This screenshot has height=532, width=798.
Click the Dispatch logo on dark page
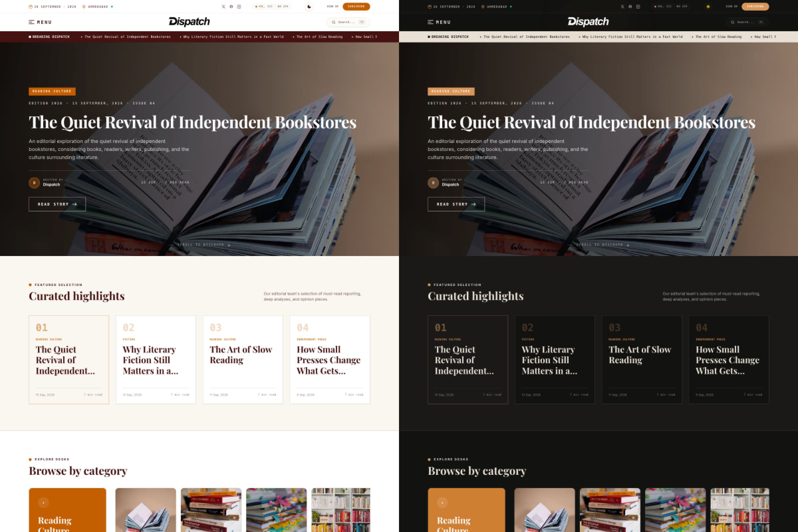tap(588, 22)
